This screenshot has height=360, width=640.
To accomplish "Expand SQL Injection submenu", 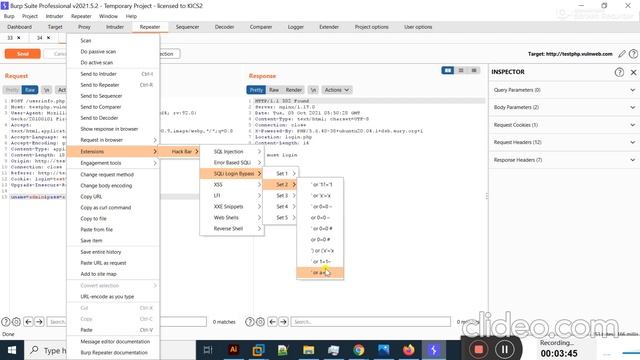I will (232, 151).
